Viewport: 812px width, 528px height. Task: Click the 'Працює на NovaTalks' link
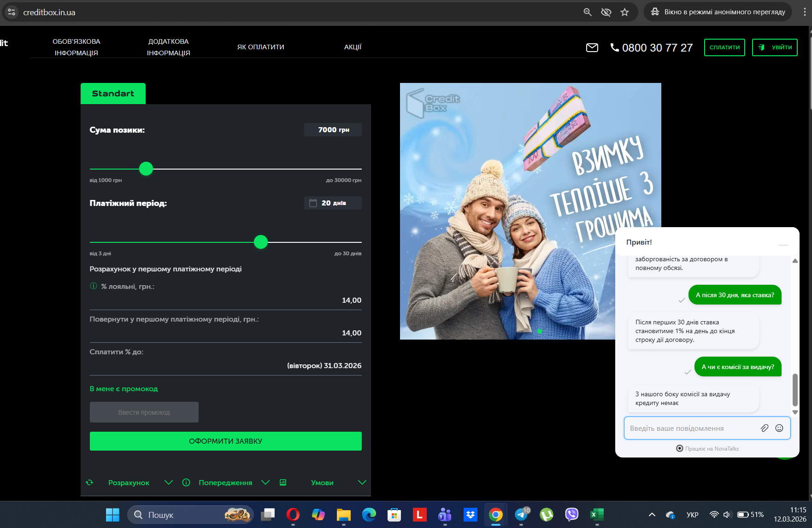point(707,448)
